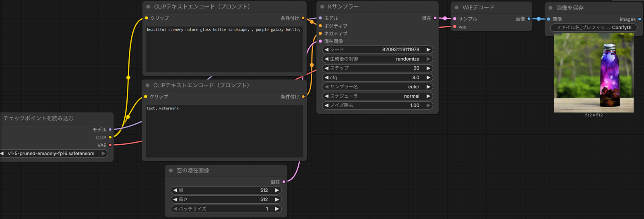644x219 pixels.
Task: Increase the シード value with right arrow
Action: coord(428,50)
